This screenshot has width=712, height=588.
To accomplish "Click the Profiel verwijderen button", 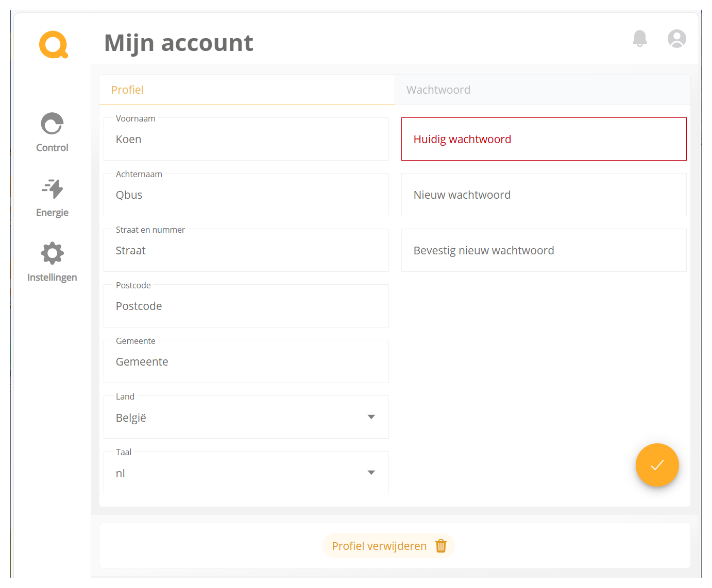I will (379, 546).
